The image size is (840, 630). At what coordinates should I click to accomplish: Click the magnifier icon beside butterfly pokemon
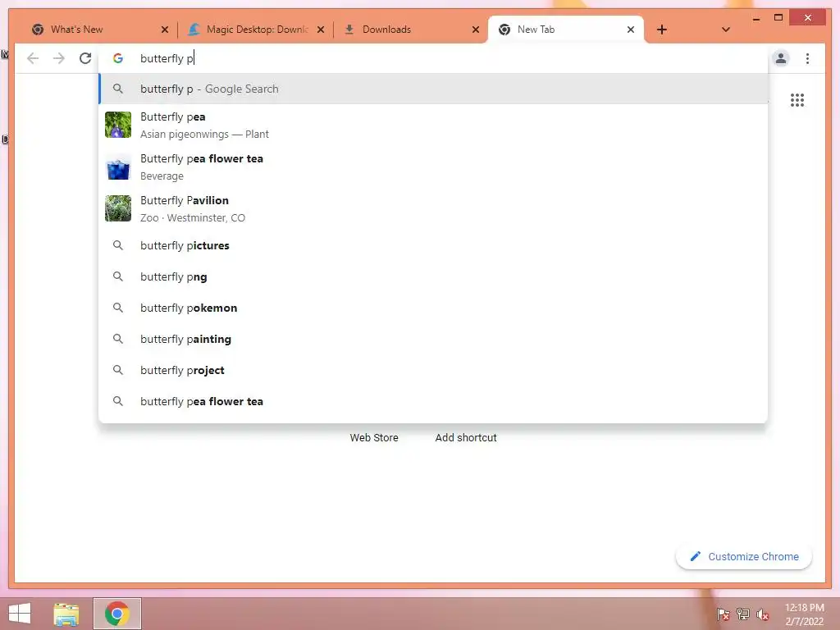tap(118, 308)
